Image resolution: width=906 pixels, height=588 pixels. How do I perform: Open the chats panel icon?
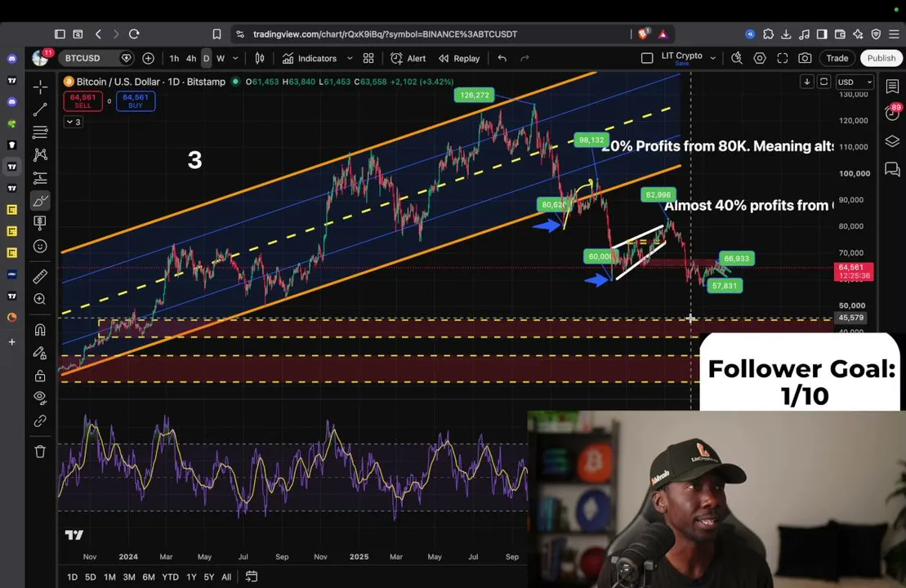coord(892,169)
